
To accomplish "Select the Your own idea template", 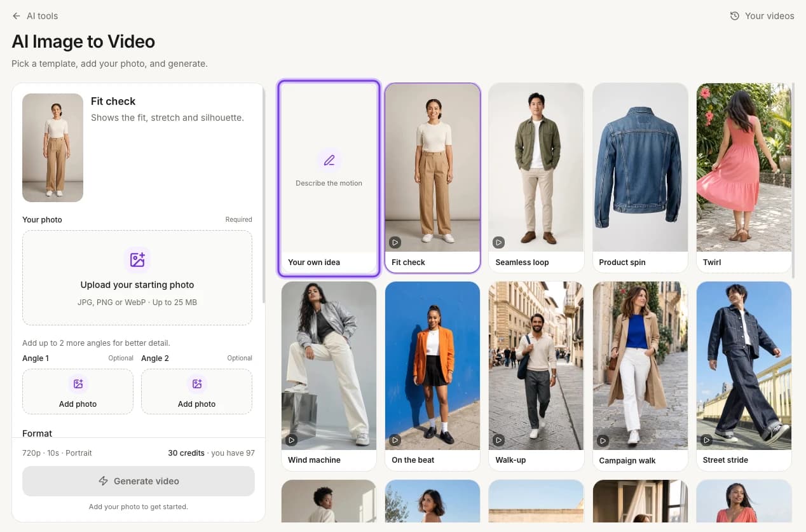I will coord(329,179).
